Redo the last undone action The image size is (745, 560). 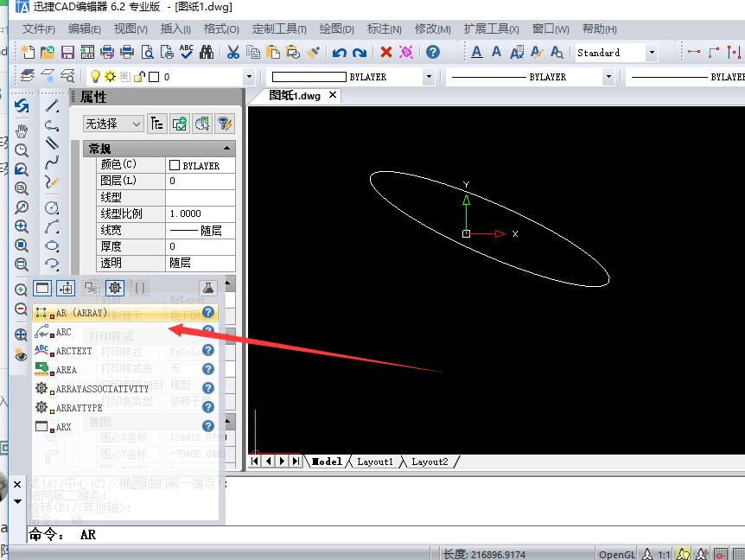pos(360,52)
